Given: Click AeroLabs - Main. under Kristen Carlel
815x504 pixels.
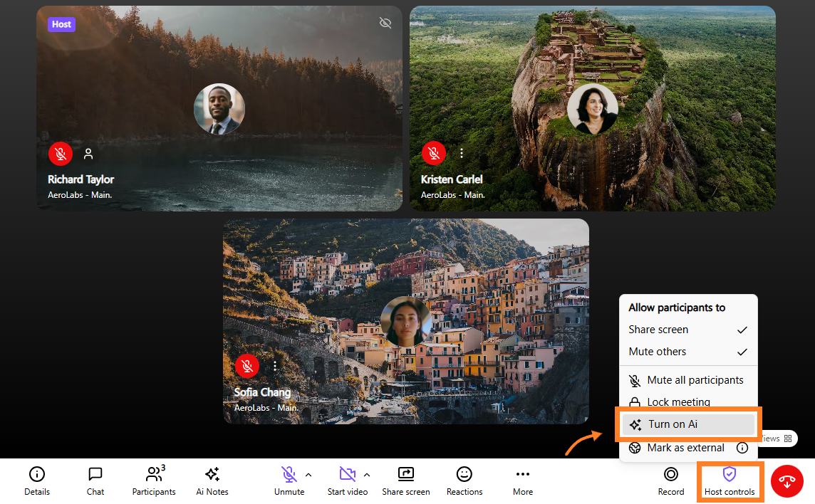Looking at the screenshot, I should pos(452,195).
